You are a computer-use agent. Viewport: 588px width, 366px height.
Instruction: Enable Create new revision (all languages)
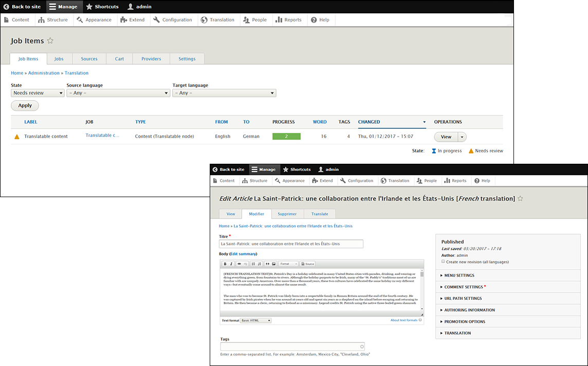(443, 261)
